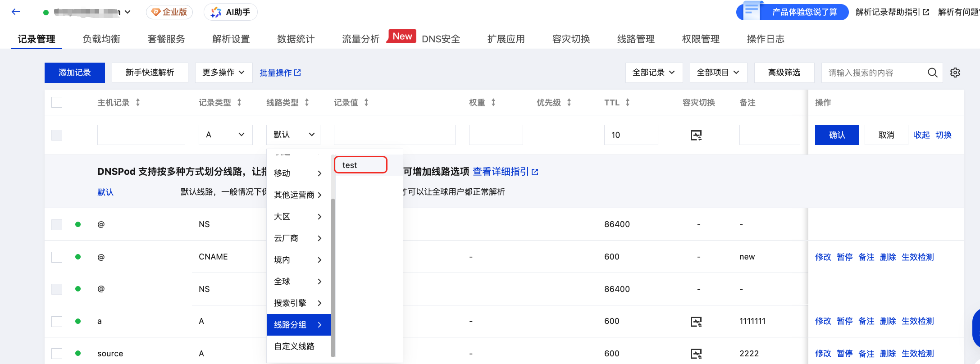This screenshot has width=980, height=364.
Task: Click the back arrow icon
Action: click(x=16, y=12)
